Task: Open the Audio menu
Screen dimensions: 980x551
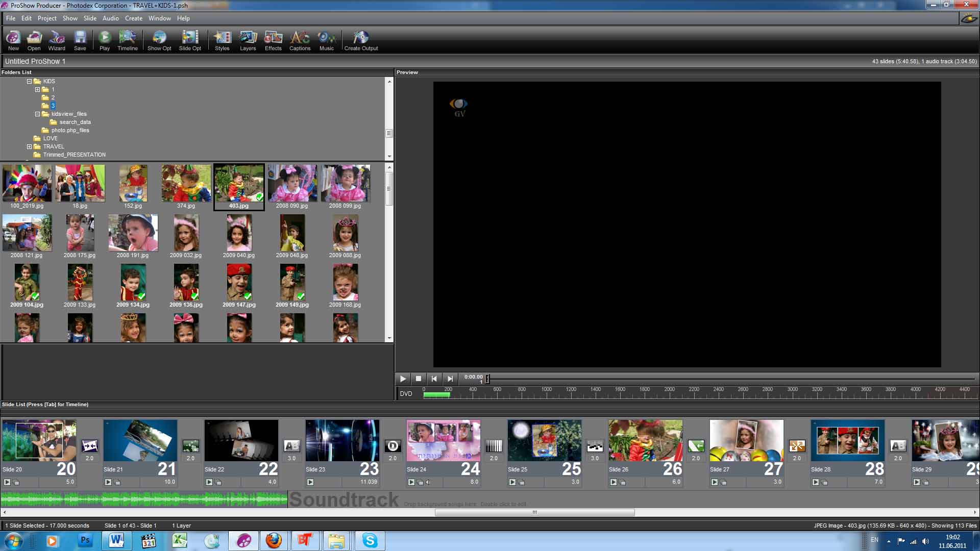Action: click(x=110, y=18)
